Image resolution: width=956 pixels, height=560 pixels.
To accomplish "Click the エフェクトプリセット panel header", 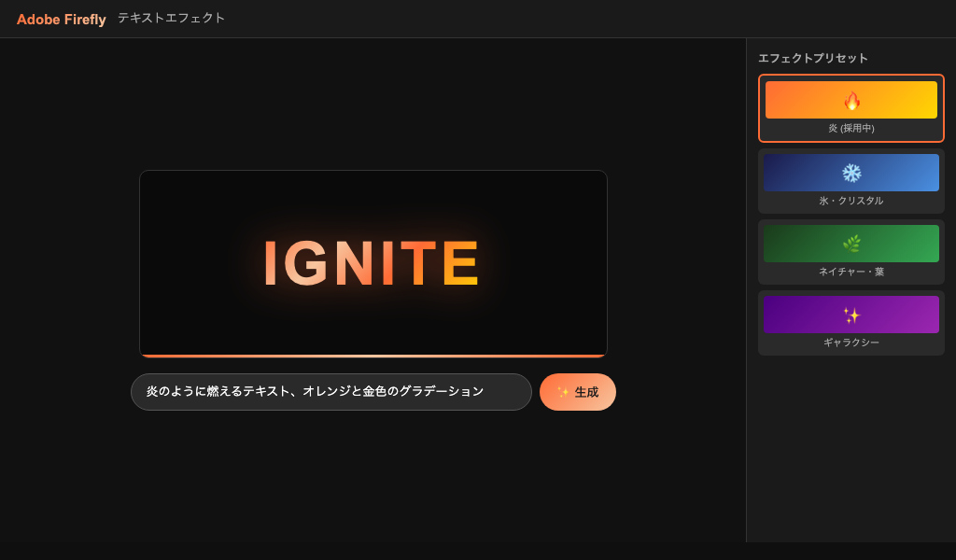I will click(811, 57).
